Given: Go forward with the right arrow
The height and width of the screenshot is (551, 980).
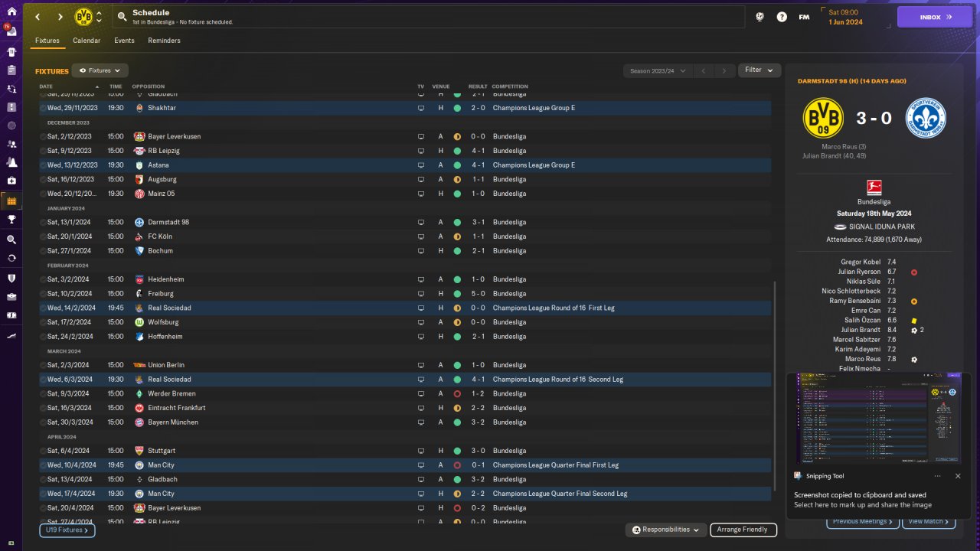Looking at the screenshot, I should 60,17.
